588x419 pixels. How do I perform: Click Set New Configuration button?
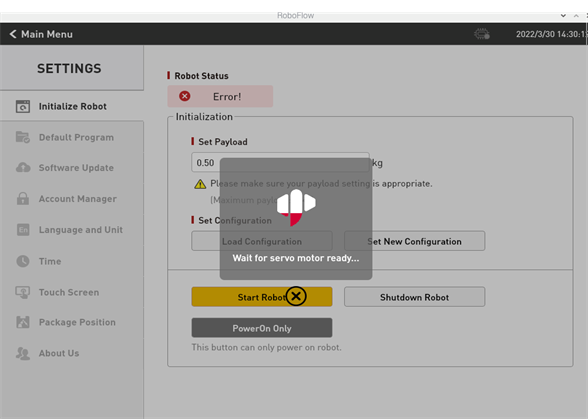414,241
